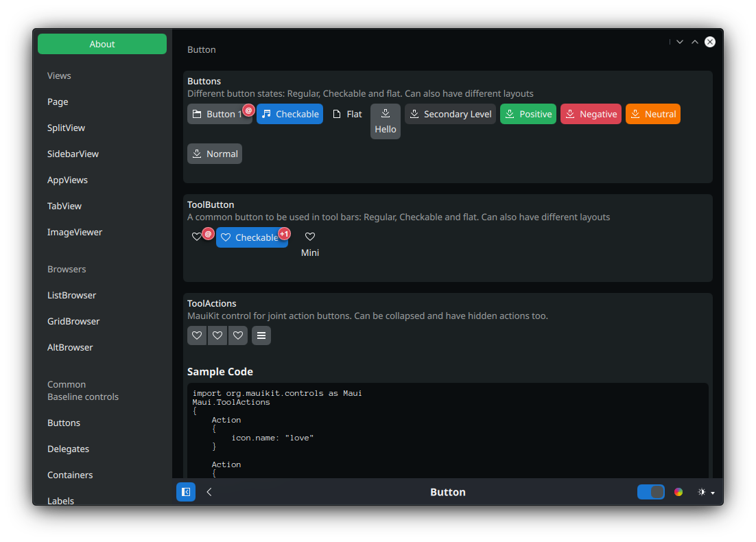Click the heart tool button with @ badge
Viewport: 756px width, 542px height.
pos(197,237)
